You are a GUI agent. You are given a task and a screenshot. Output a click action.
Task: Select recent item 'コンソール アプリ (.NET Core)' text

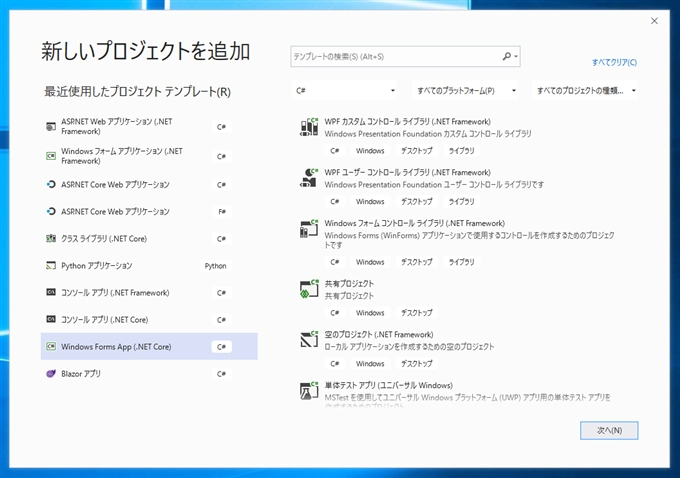click(105, 319)
